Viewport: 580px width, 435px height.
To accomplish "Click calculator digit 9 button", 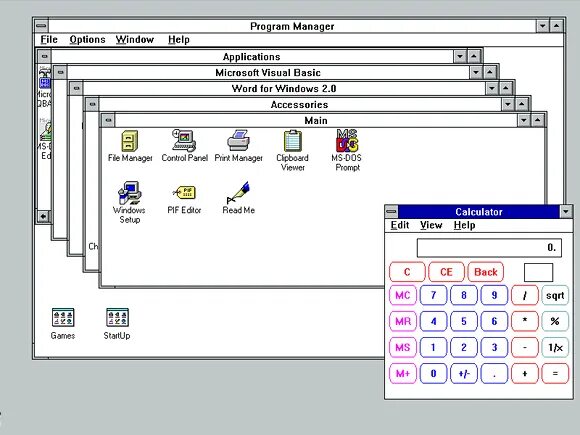I will pos(494,295).
